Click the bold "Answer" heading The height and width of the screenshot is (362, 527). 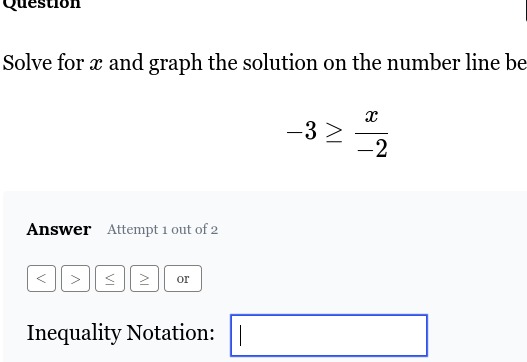pyautogui.click(x=59, y=230)
